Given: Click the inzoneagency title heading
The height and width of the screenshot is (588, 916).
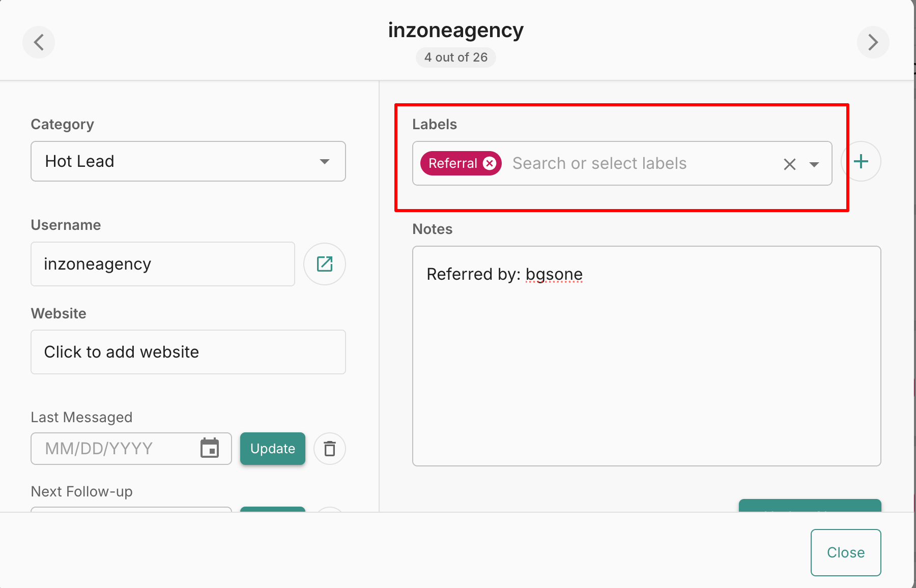Looking at the screenshot, I should coord(456,31).
